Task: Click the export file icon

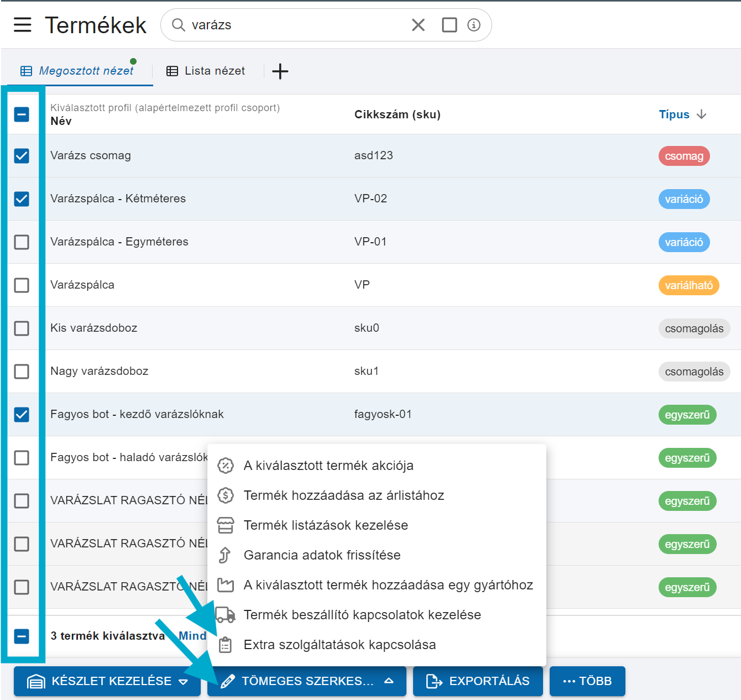Action: [434, 681]
